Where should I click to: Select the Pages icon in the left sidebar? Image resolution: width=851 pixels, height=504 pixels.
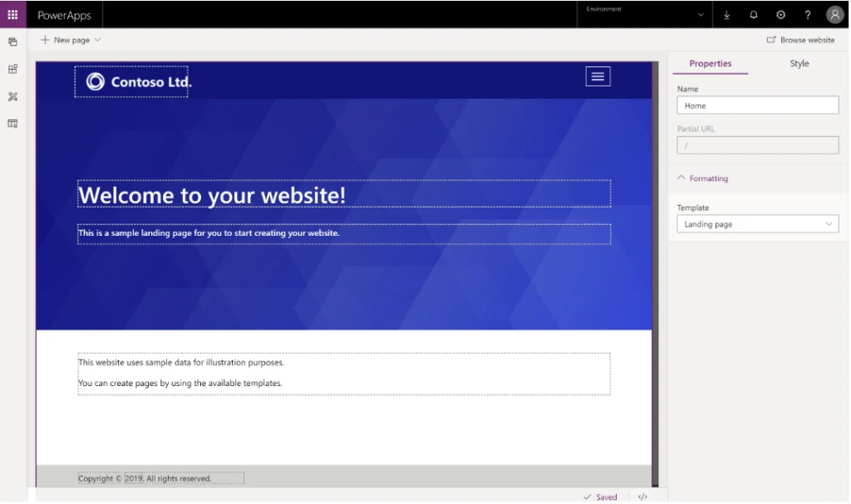point(12,41)
